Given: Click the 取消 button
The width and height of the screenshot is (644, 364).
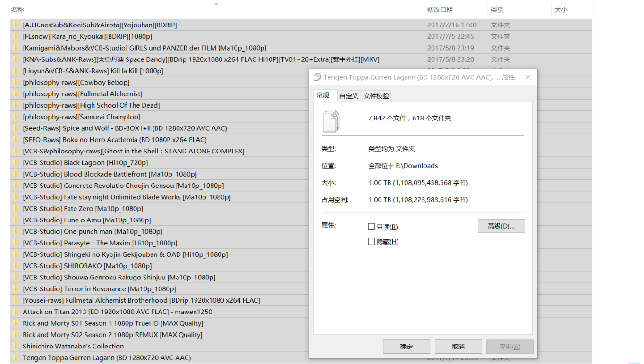Looking at the screenshot, I should coord(458,347).
